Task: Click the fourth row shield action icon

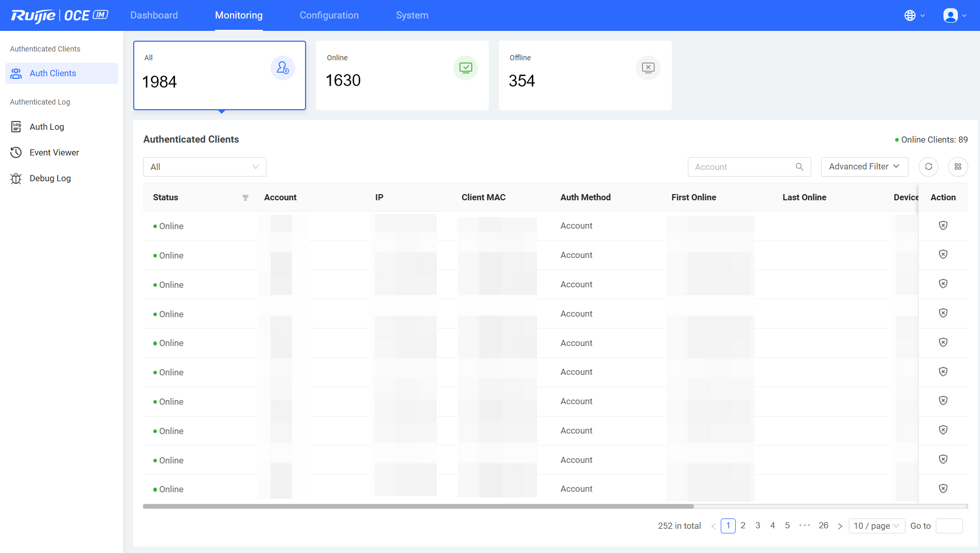Action: (x=943, y=313)
